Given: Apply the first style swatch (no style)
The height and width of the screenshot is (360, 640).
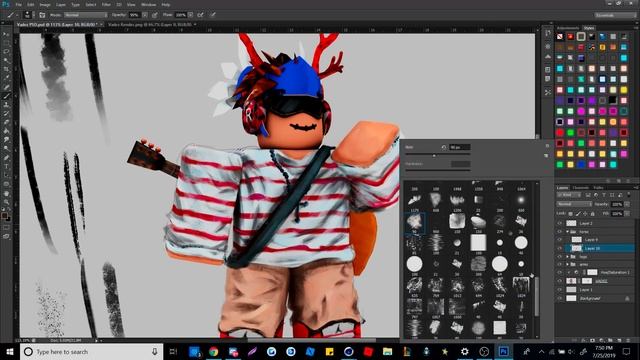Looking at the screenshot, I should click(560, 37).
